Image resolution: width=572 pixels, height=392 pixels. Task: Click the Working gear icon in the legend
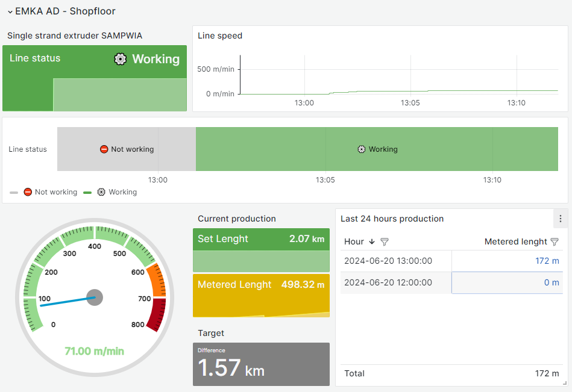101,192
